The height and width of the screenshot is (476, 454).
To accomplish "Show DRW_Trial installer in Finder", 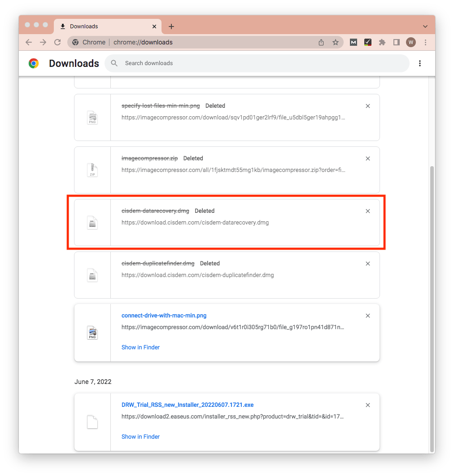I will 140,436.
